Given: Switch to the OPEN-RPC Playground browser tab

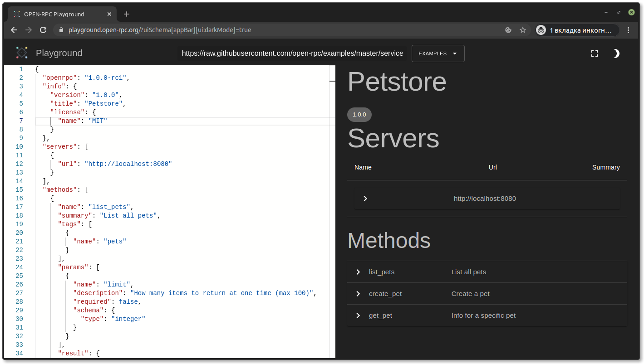Looking at the screenshot, I should point(59,14).
